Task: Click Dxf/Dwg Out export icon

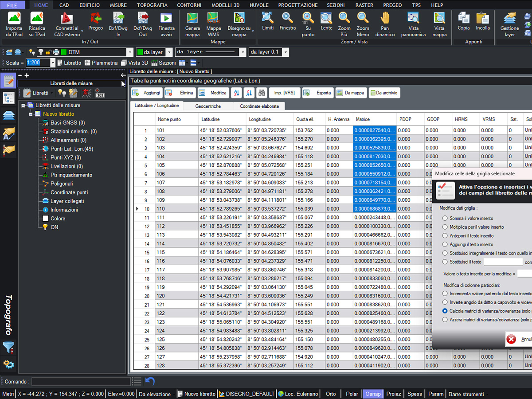Action: [x=143, y=24]
